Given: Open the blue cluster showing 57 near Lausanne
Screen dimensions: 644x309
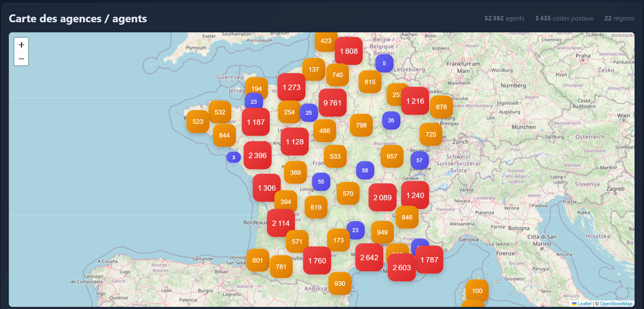Looking at the screenshot, I should [x=420, y=160].
